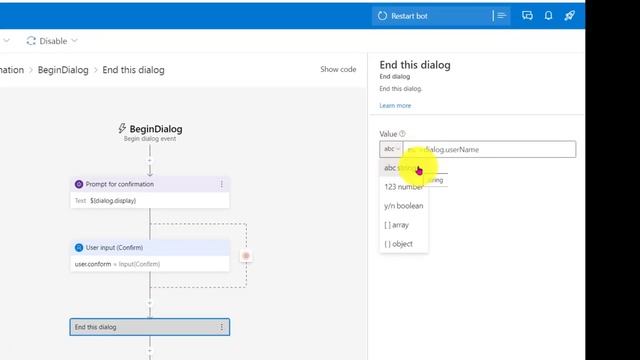Click the ${dialog.display} text row
The height and width of the screenshot is (360, 640).
[150, 201]
